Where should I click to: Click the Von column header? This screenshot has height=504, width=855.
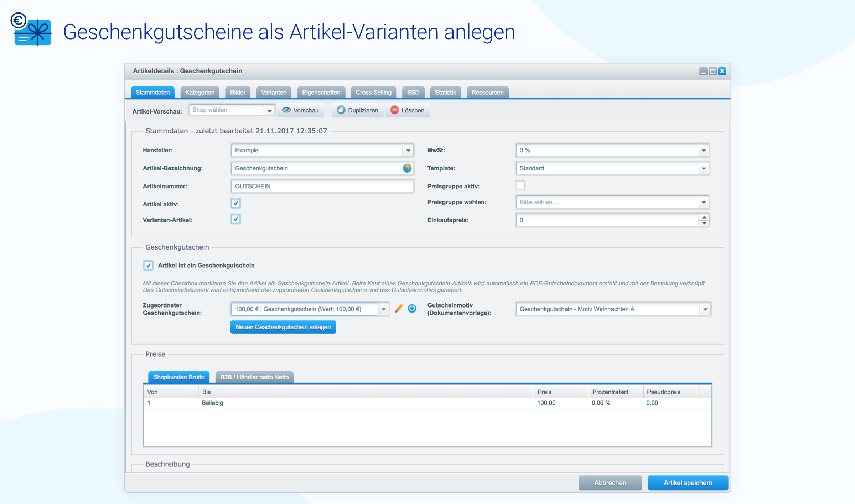click(171, 392)
